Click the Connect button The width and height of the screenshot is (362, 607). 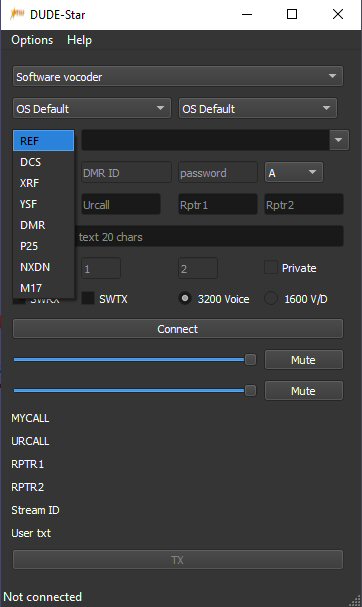click(178, 329)
